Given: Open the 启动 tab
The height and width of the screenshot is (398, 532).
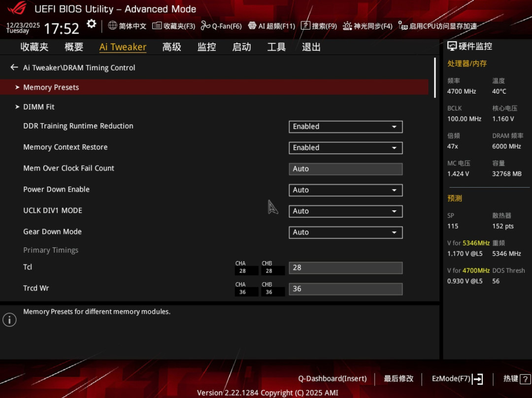Looking at the screenshot, I should (241, 47).
